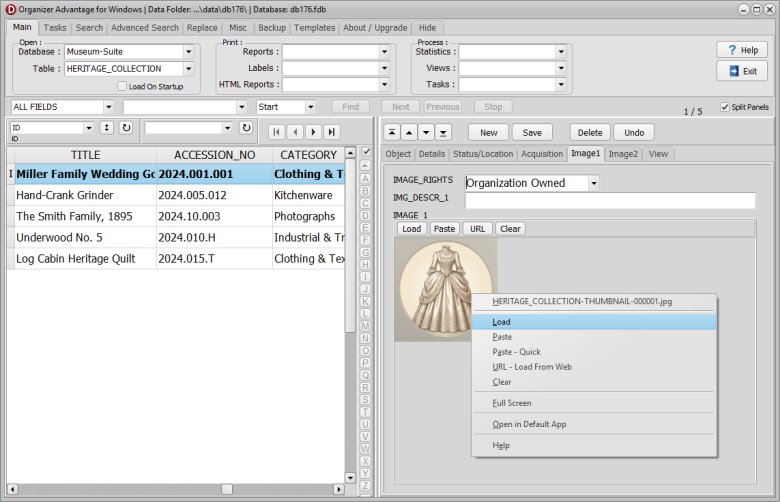This screenshot has height=502, width=780.
Task: Go to last record in table navigator
Action: point(331,131)
